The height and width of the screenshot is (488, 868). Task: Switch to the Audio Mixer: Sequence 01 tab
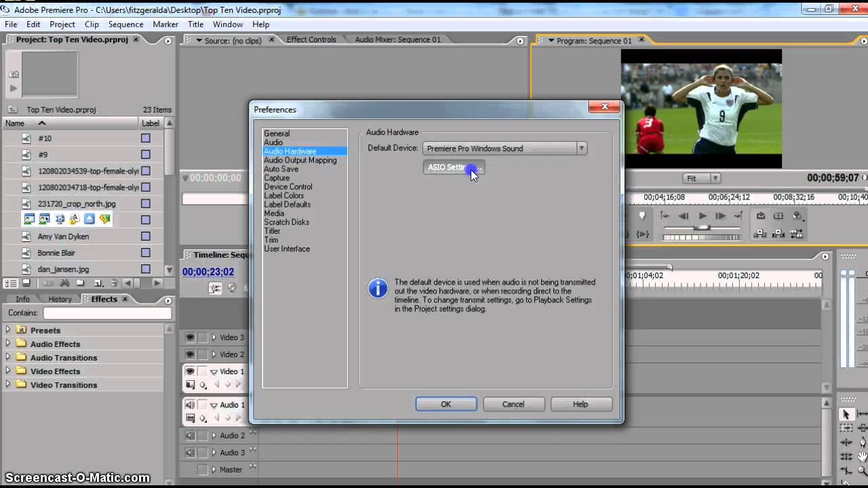[398, 39]
